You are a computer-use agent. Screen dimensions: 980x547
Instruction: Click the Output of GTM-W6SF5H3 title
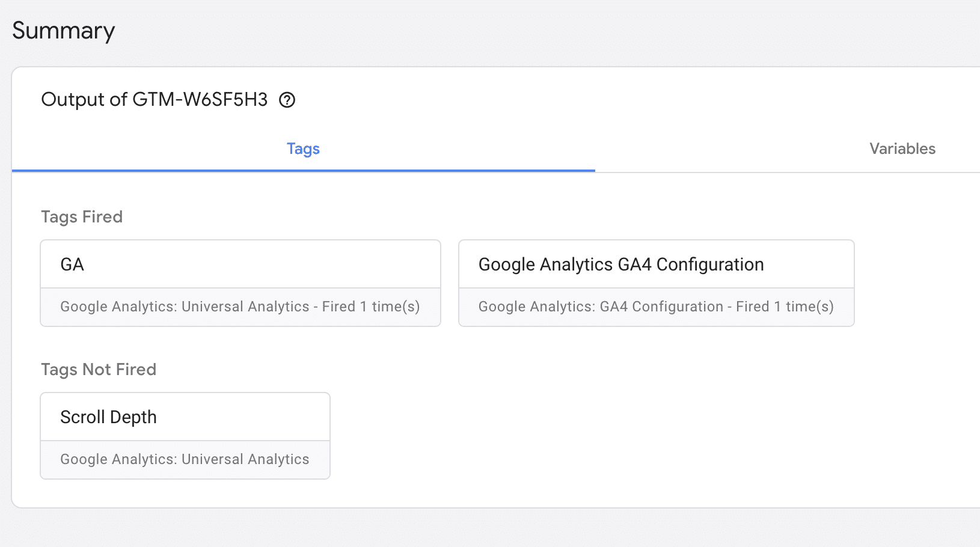pyautogui.click(x=154, y=99)
